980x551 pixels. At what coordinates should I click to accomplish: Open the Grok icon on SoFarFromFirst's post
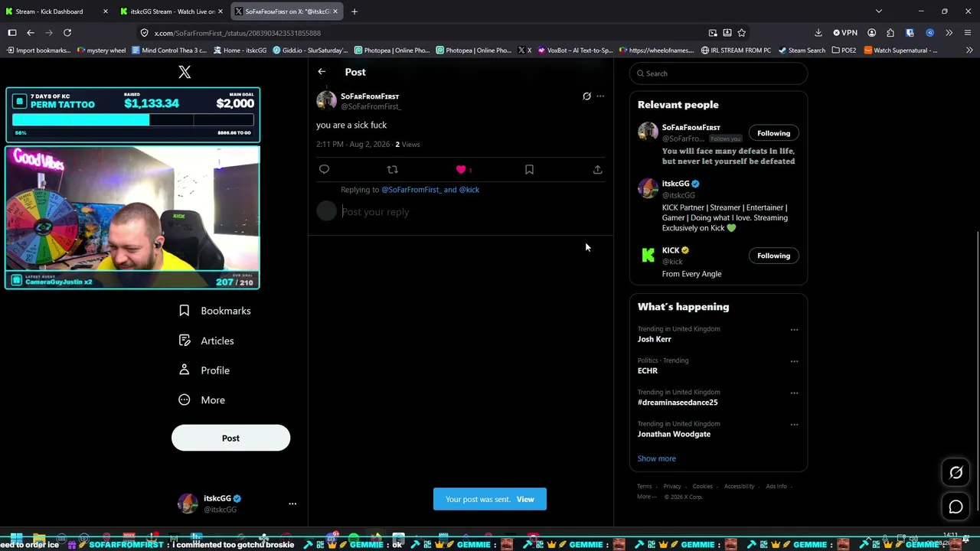(x=586, y=96)
